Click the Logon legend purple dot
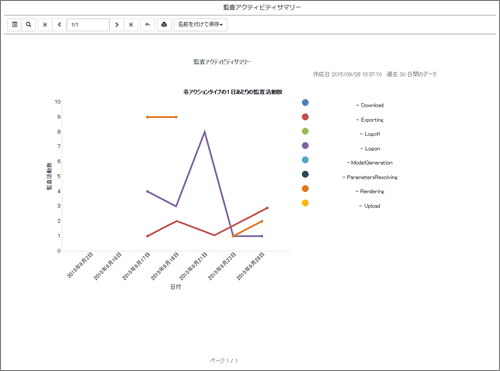Image resolution: width=500 pixels, height=371 pixels. point(305,146)
